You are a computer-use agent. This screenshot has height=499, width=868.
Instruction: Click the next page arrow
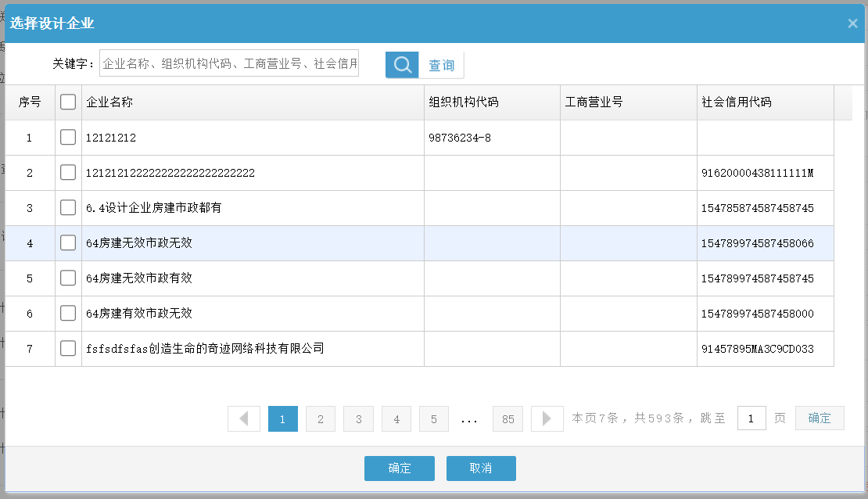coord(547,418)
